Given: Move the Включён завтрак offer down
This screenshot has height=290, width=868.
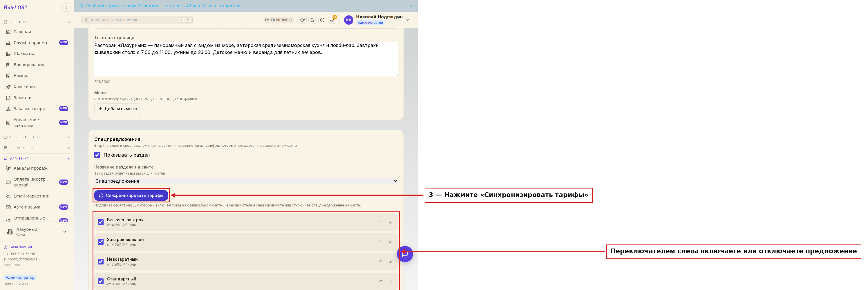Looking at the screenshot, I should pos(390,222).
